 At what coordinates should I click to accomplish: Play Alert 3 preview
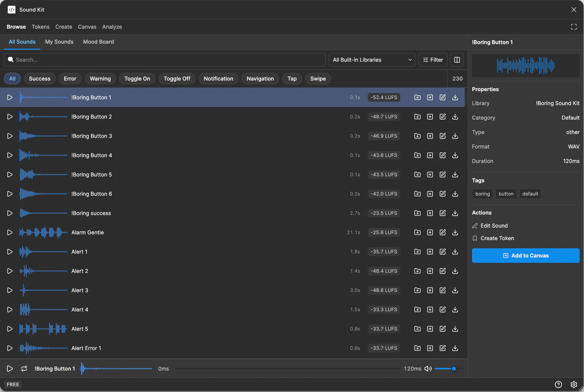(10, 290)
